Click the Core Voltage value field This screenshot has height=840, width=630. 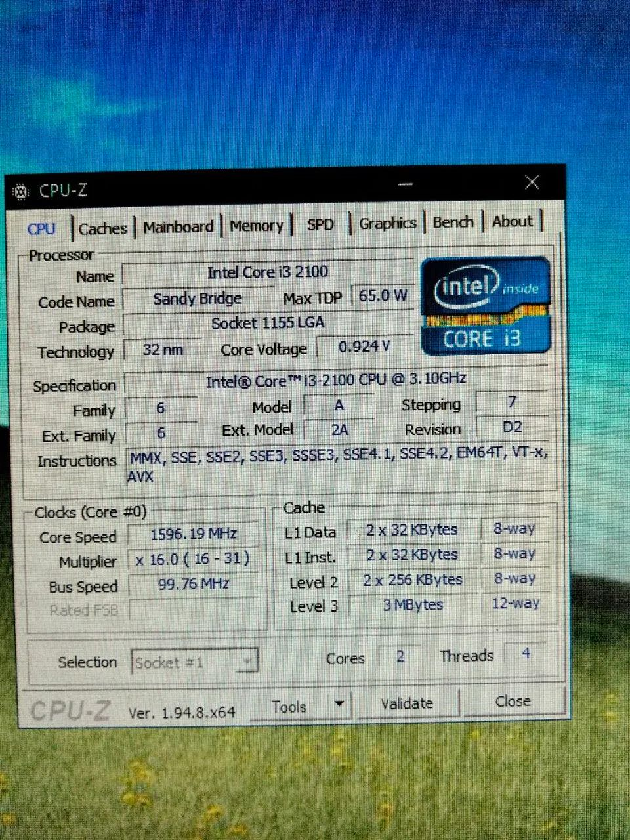point(364,346)
